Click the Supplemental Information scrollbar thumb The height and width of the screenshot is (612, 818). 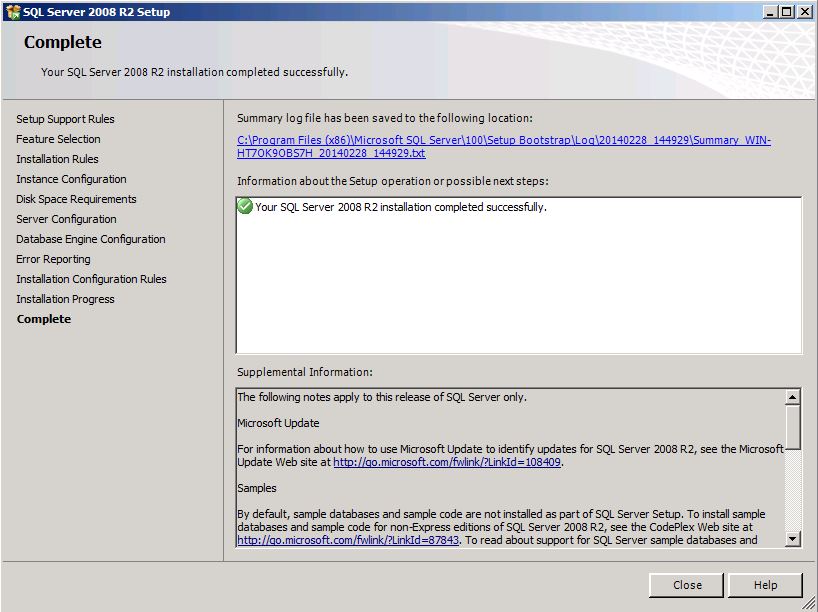[x=793, y=427]
